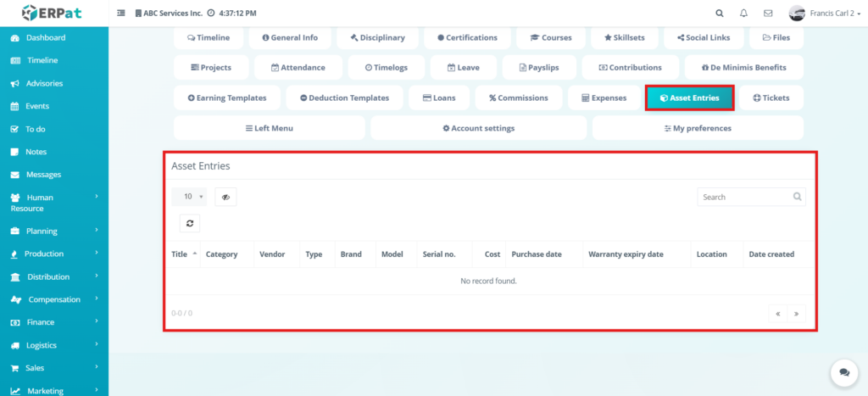This screenshot has height=396, width=868.
Task: Click the Search input field
Action: coord(746,197)
